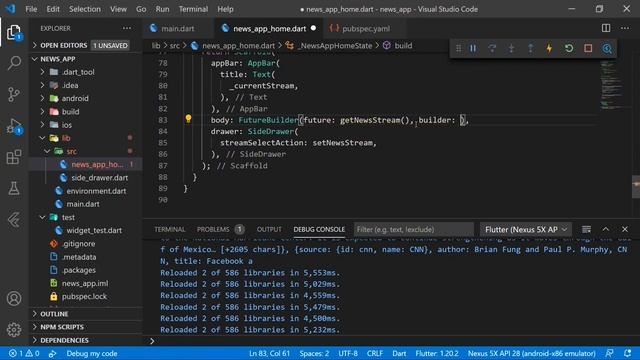Click the debug console filter input
640x360 pixels.
414,229
